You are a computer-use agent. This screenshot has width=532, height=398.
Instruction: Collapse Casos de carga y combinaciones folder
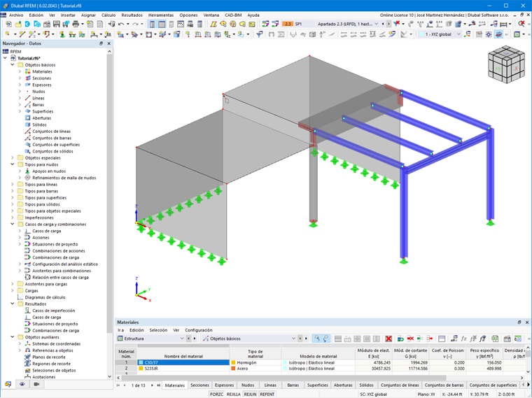tap(13, 225)
